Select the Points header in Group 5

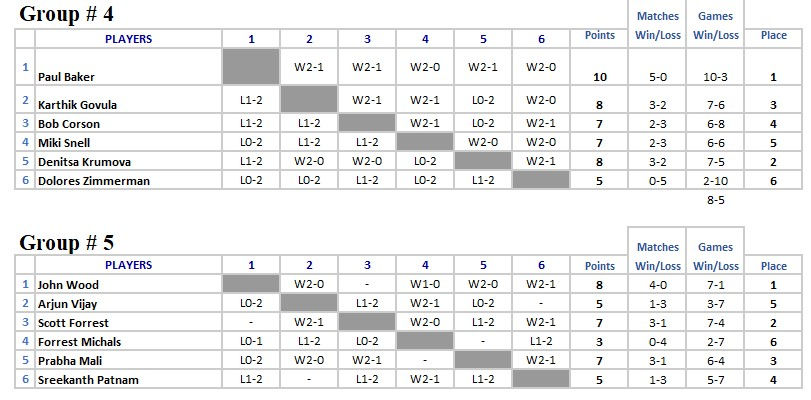point(600,266)
